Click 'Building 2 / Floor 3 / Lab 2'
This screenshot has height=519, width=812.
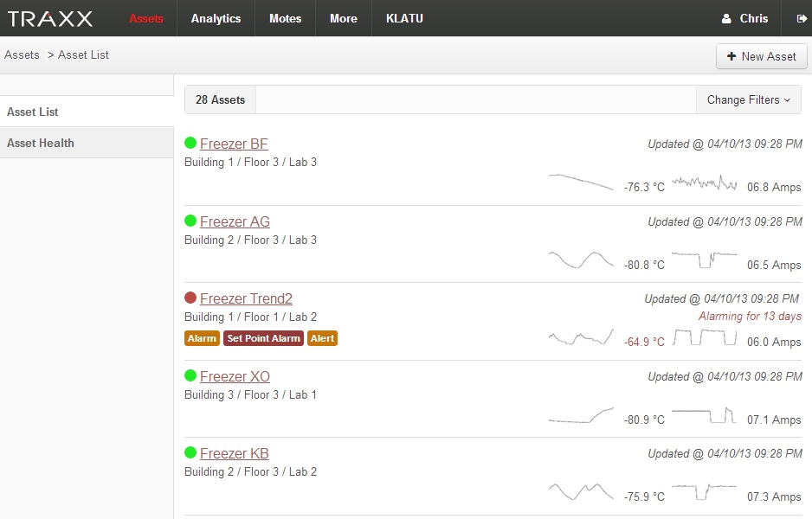point(251,472)
